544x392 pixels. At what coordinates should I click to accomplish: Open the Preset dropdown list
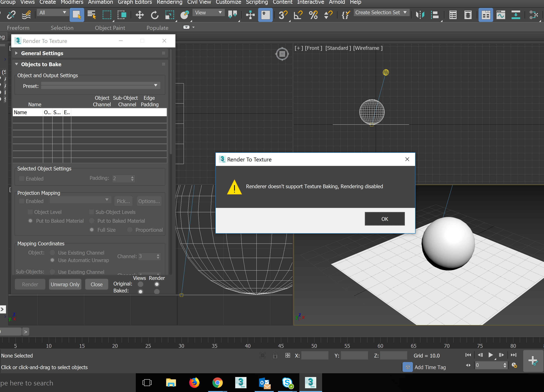[x=156, y=86]
